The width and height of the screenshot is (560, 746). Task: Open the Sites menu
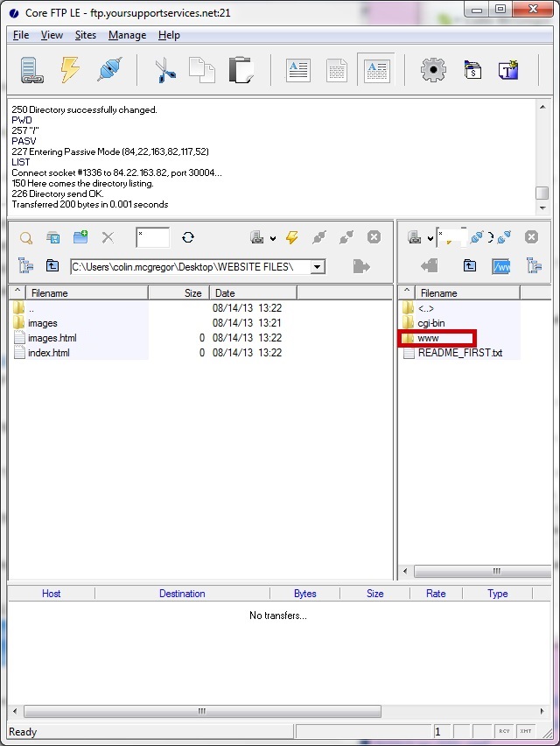point(86,35)
